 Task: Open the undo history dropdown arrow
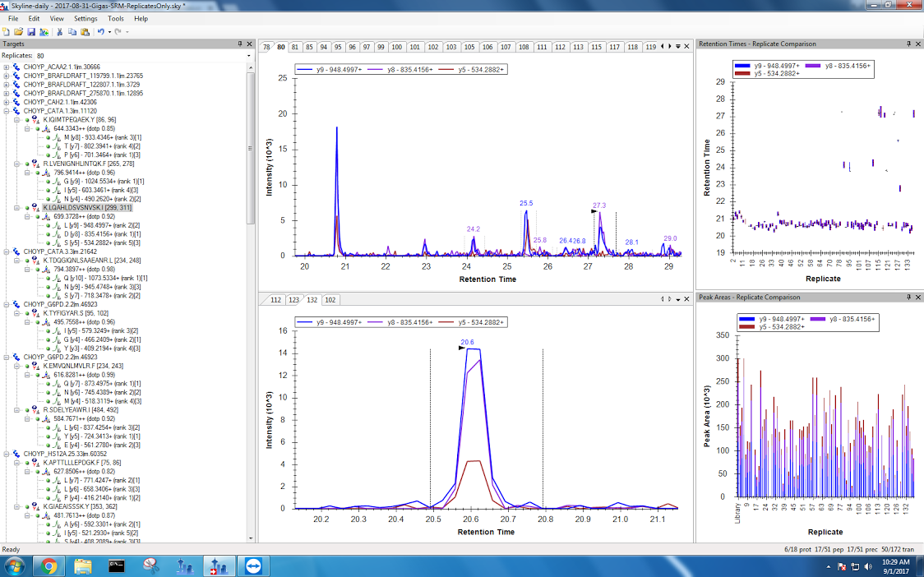(108, 32)
